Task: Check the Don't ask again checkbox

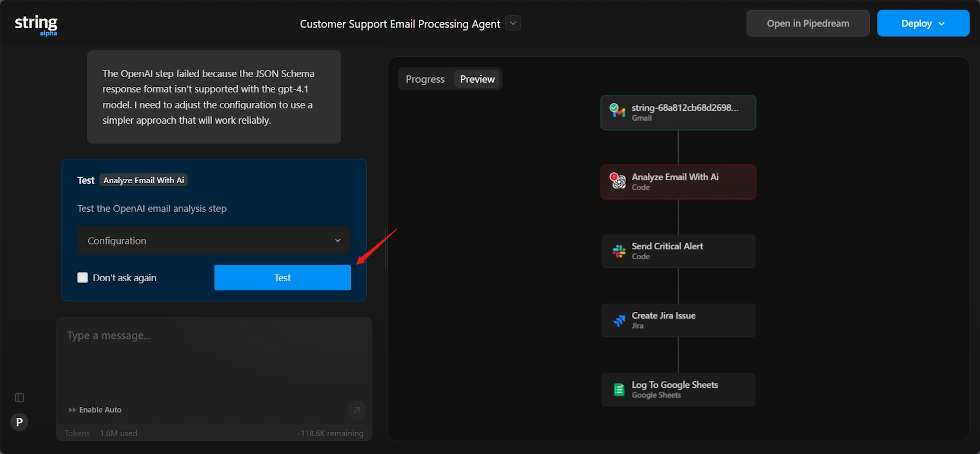Action: [83, 278]
